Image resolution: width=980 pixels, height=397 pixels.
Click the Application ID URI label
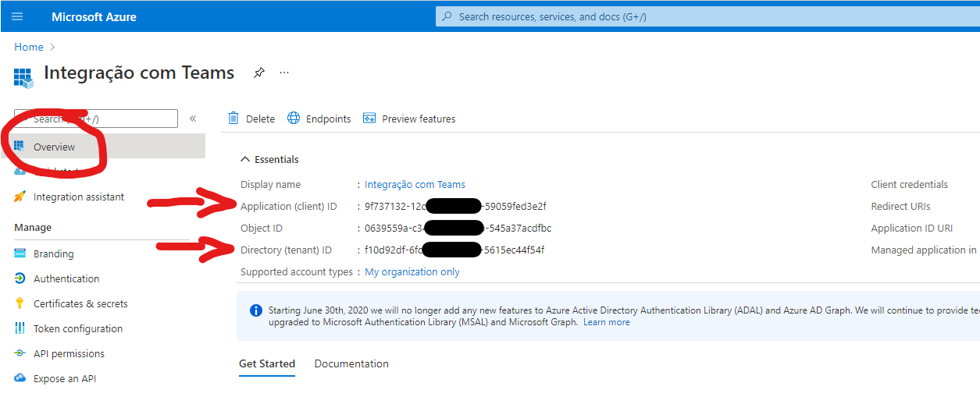point(912,228)
